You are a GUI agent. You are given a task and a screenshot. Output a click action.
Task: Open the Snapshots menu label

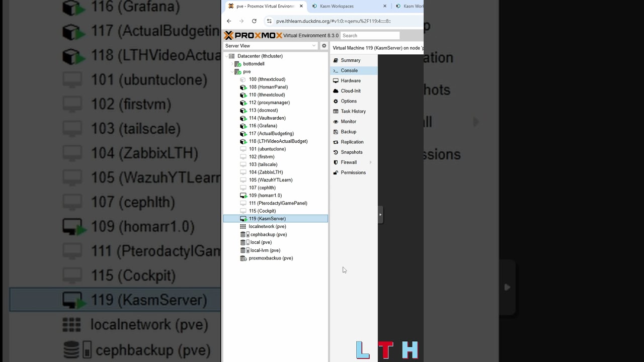[352, 152]
